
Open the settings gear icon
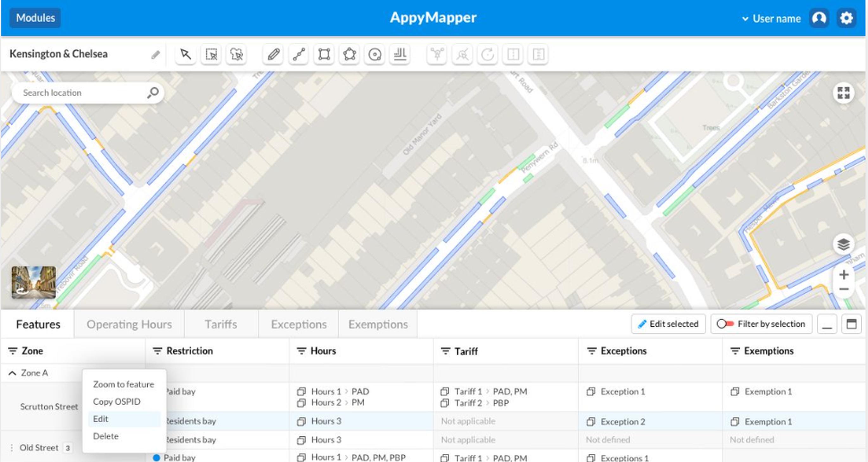(x=846, y=18)
